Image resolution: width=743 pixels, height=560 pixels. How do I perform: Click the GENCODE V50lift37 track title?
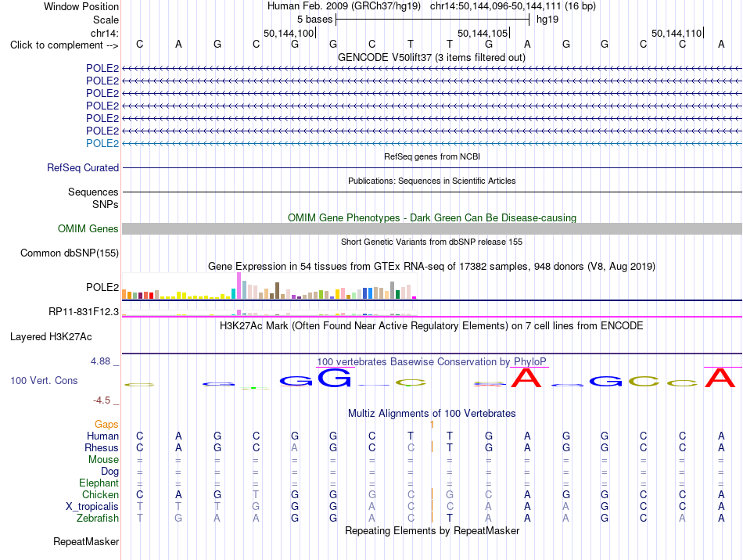click(432, 58)
